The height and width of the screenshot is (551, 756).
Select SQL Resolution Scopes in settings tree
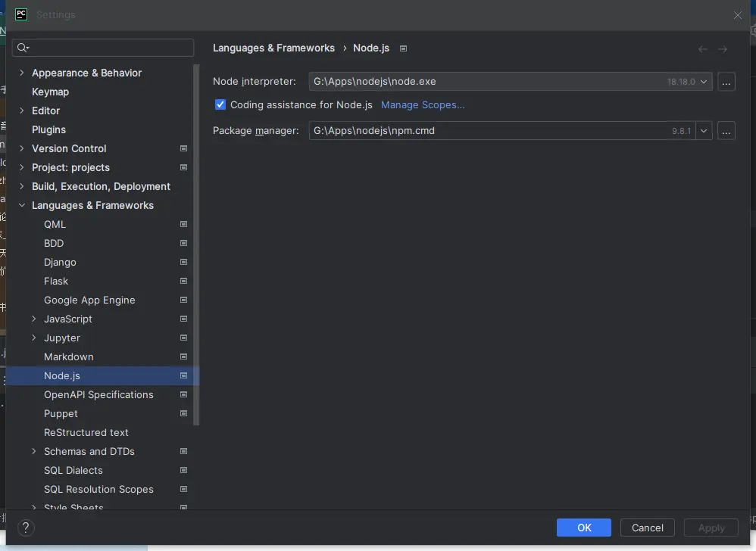[x=98, y=490]
